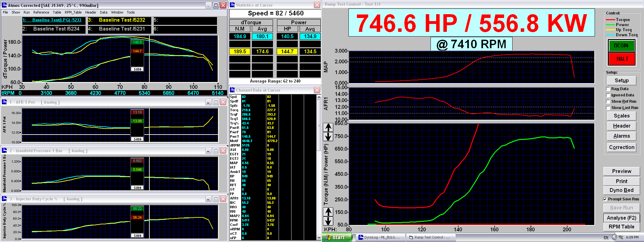Open the Atmos Corrected window's title-bar icon menu
Screen dimensions: 644x242
[4, 5]
